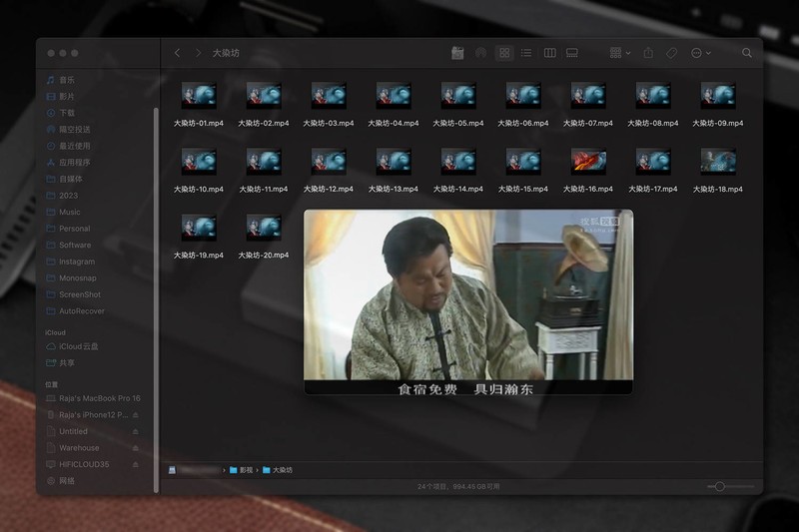Image resolution: width=799 pixels, height=532 pixels.
Task: Select iCloud云盘 in the sidebar
Action: [x=79, y=346]
